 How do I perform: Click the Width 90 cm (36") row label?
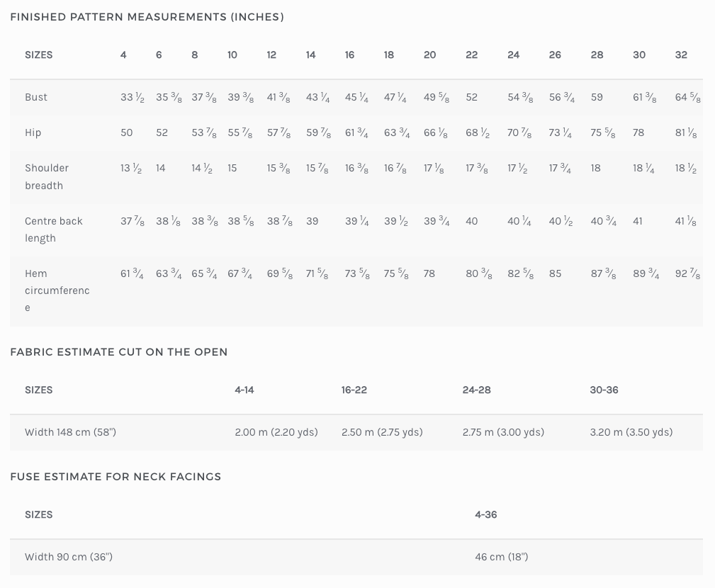click(x=69, y=557)
